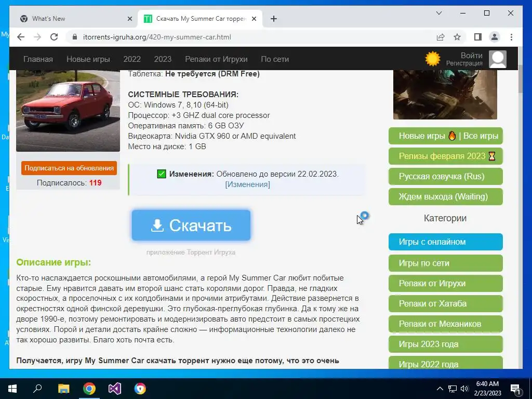This screenshot has width=532, height=399.
Task: Toggle the sun light/dark theme icon
Action: point(433,59)
